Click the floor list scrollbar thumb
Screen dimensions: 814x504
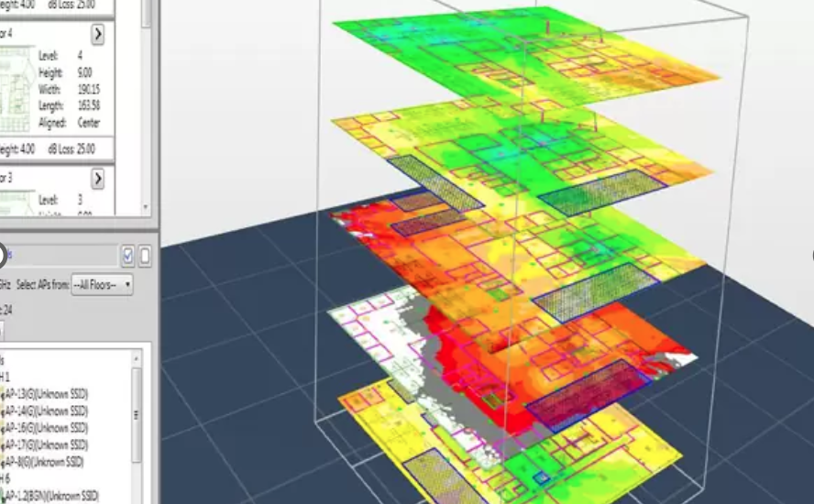tap(147, 14)
